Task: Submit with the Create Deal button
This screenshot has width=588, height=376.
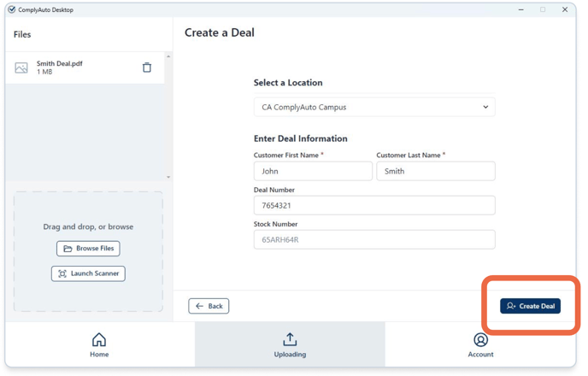Action: click(x=530, y=306)
